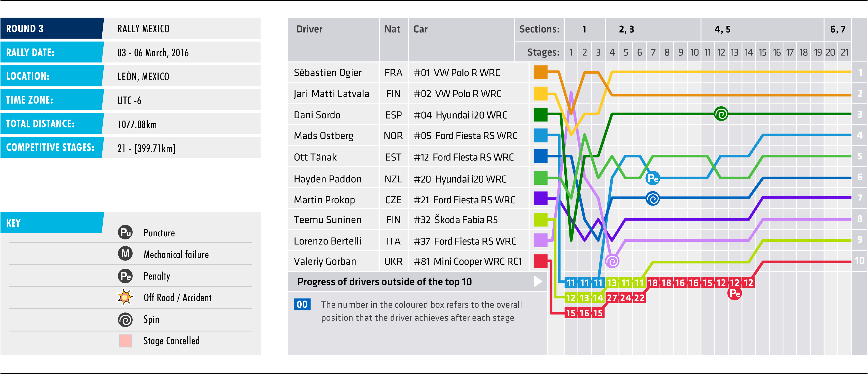
Task: Click Mads Ostberg's light blue color swatch
Action: pos(540,136)
